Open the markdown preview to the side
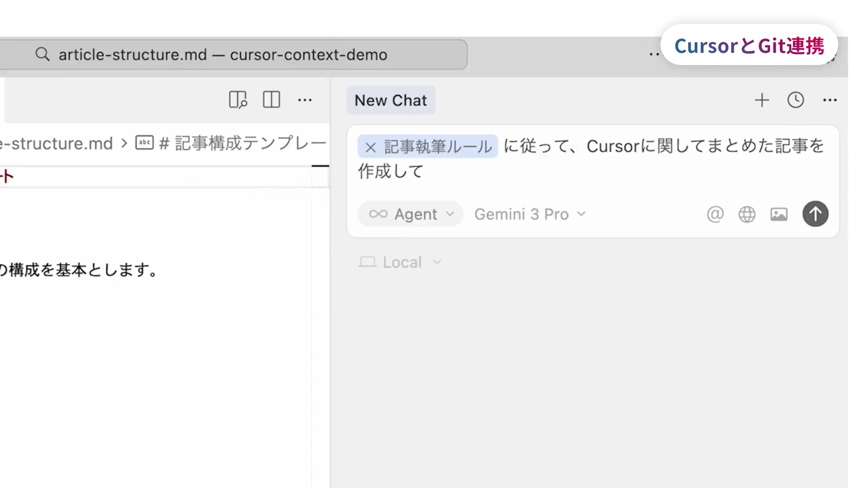The image size is (868, 488). [x=238, y=100]
